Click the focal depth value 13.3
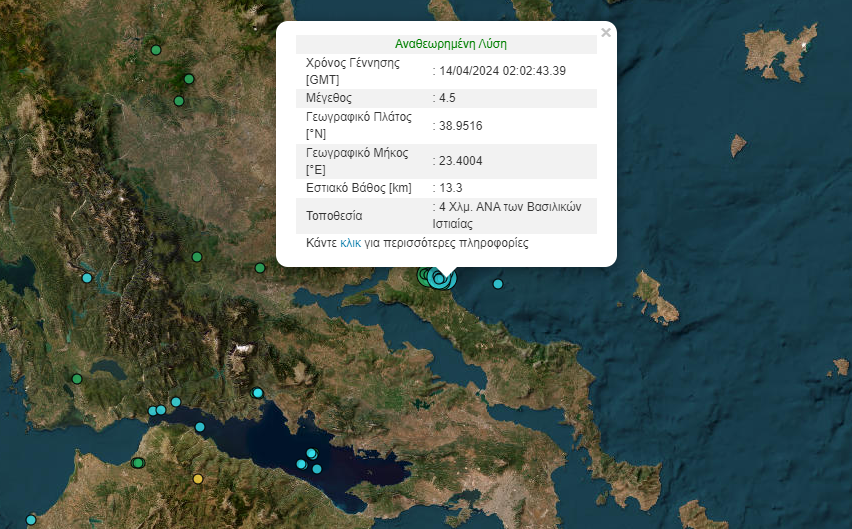The image size is (852, 529). (x=451, y=188)
